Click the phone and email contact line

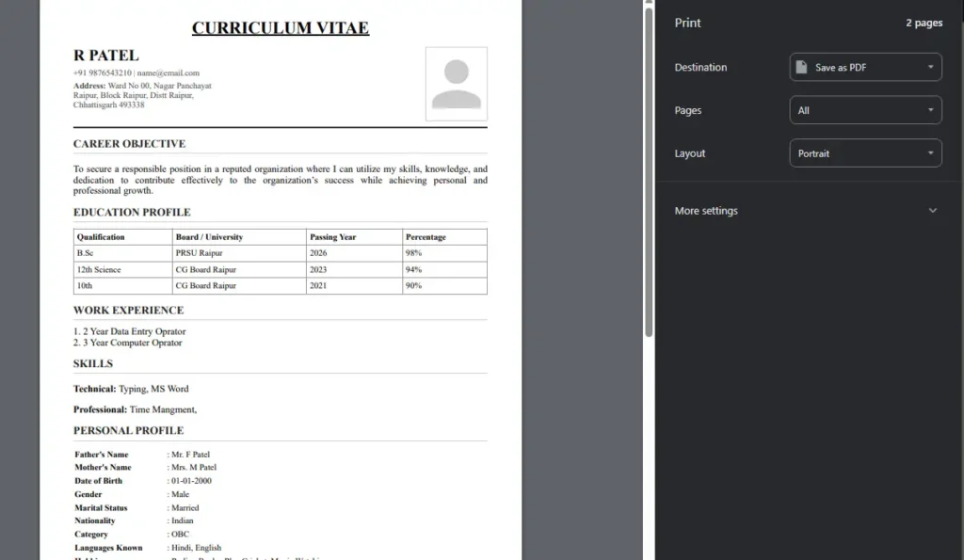click(x=137, y=73)
